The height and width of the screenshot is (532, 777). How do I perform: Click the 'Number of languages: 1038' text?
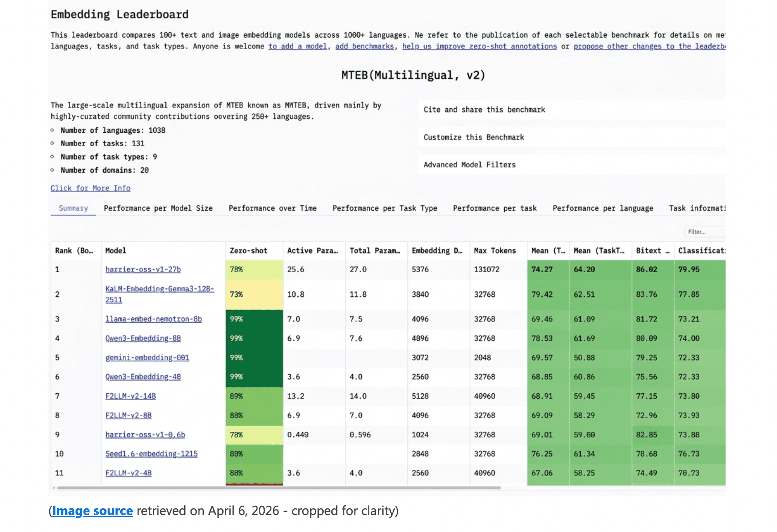(x=113, y=131)
